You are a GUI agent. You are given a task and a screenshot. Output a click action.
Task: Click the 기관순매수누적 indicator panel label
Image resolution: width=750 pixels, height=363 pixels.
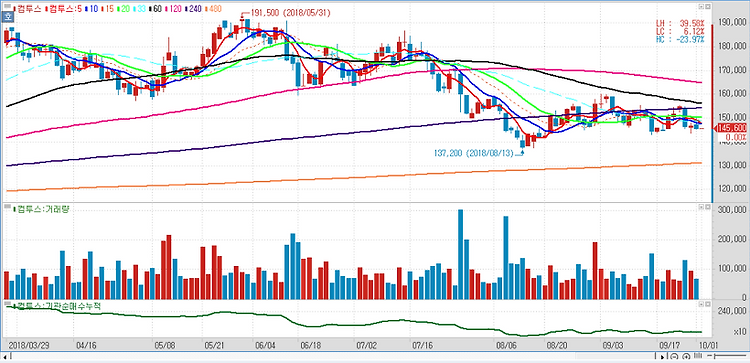pos(57,305)
